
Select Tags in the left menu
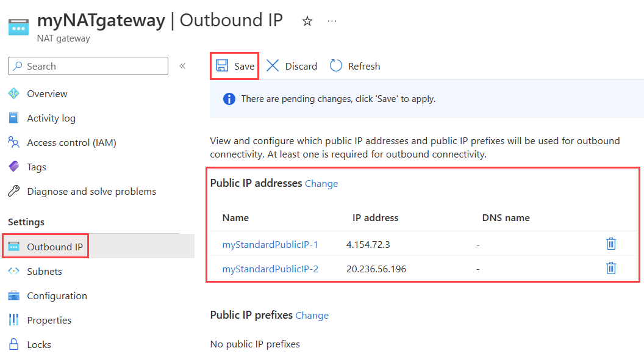[x=37, y=167]
